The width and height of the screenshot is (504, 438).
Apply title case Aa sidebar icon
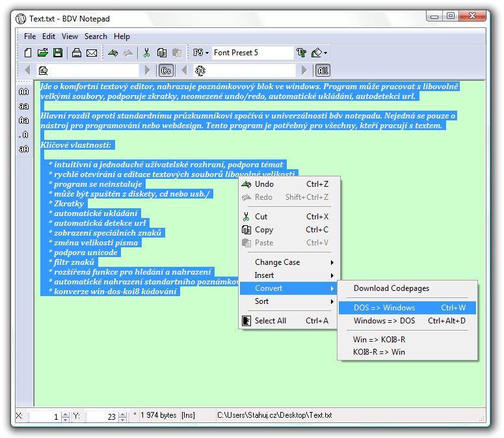[24, 120]
